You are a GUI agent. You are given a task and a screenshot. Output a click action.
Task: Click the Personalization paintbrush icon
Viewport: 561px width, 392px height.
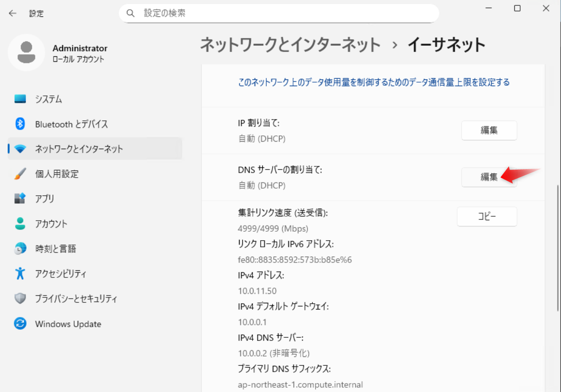20,174
